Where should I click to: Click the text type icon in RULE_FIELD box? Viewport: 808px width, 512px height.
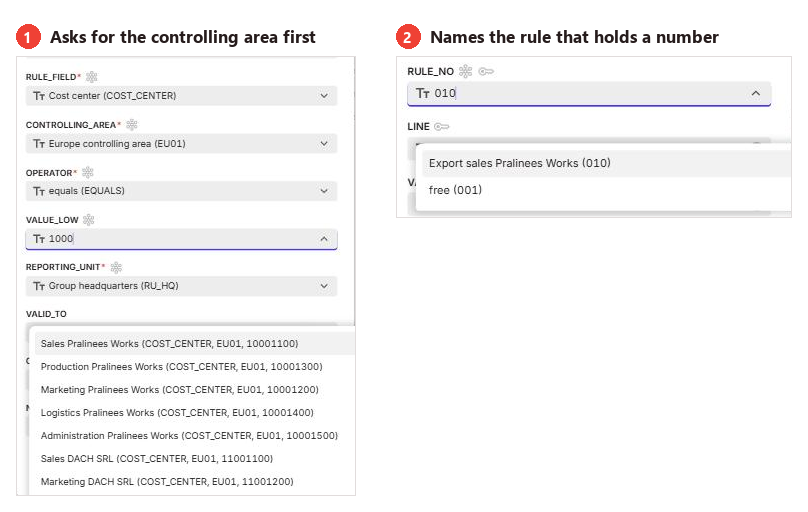pyautogui.click(x=39, y=96)
